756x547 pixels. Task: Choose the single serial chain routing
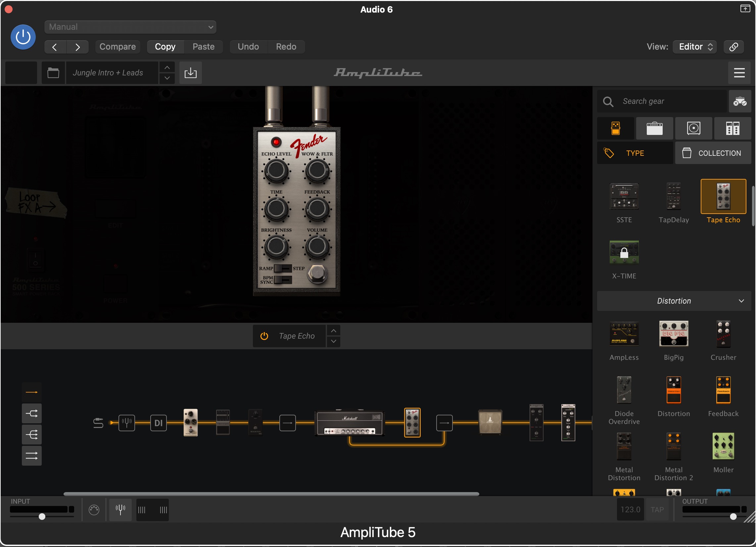point(32,392)
